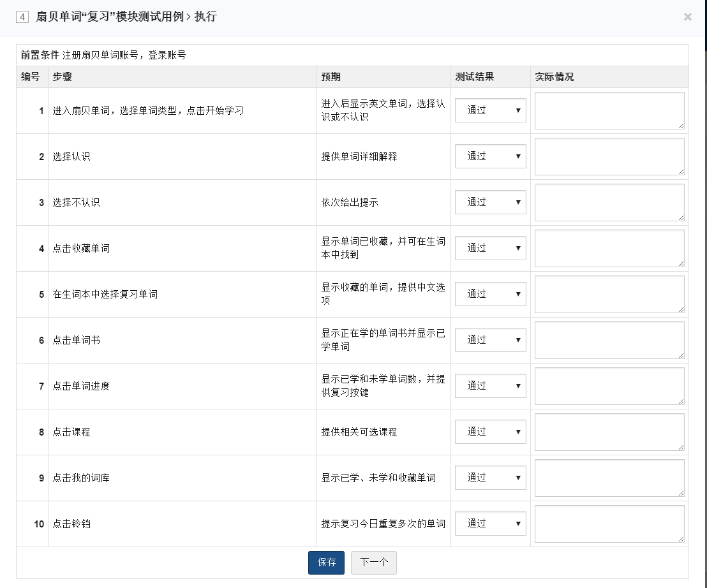Open result dropdown for step 选择不认识
This screenshot has width=707, height=588.
[491, 202]
